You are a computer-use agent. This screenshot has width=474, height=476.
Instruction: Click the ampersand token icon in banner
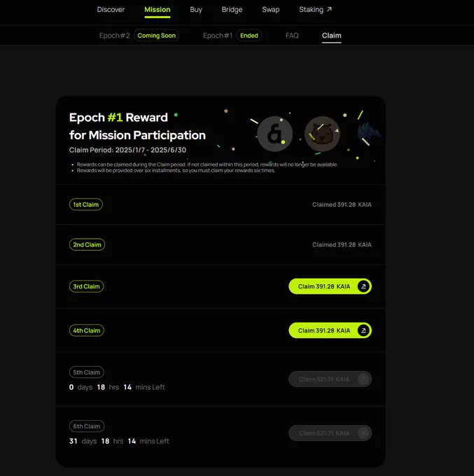click(274, 134)
